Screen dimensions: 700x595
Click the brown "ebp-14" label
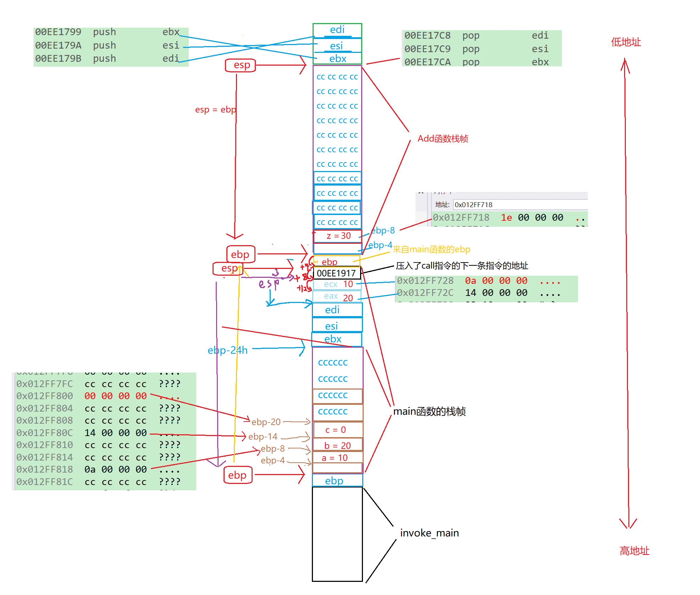click(263, 436)
